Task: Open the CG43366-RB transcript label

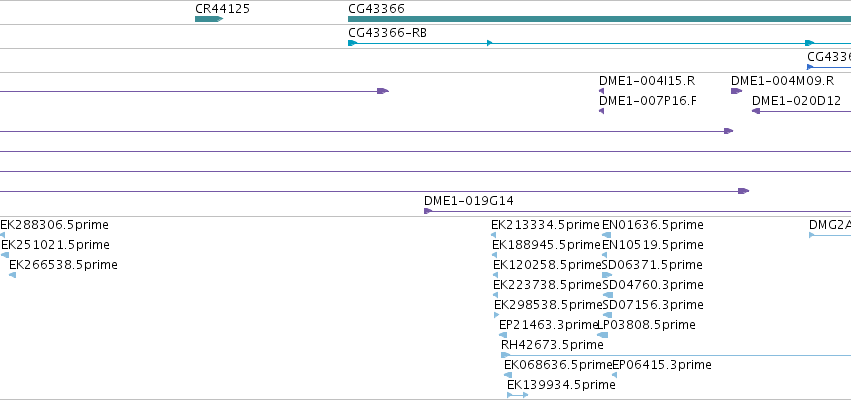Action: point(388,33)
